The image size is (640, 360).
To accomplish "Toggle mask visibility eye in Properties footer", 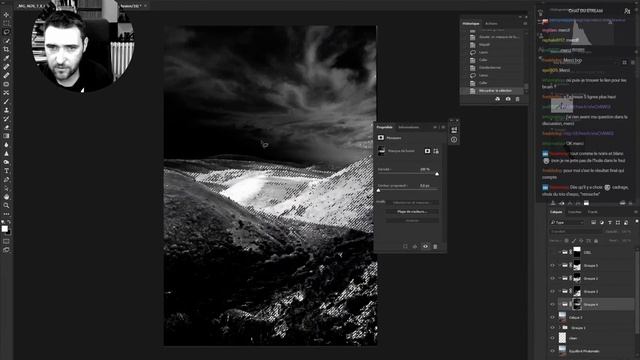I will [x=425, y=247].
